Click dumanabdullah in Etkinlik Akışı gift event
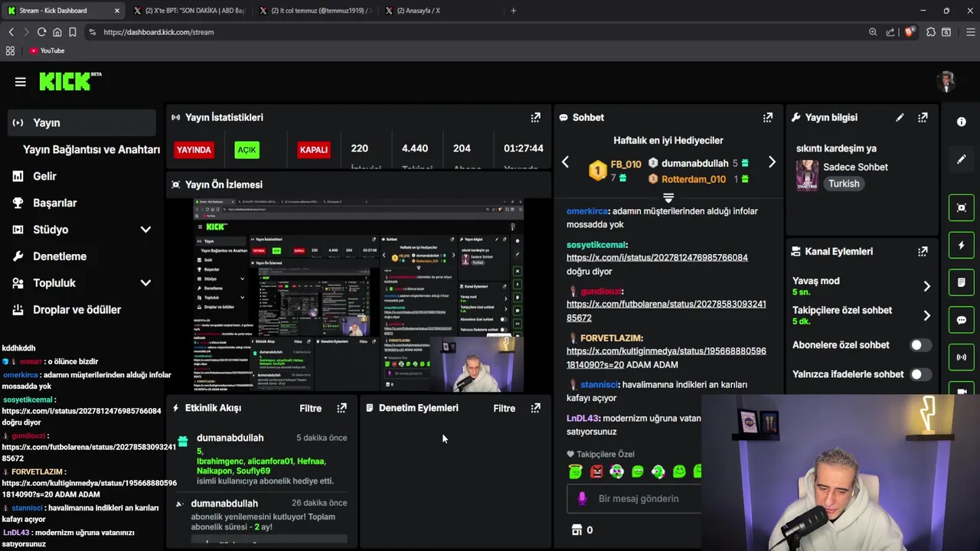 tap(230, 438)
